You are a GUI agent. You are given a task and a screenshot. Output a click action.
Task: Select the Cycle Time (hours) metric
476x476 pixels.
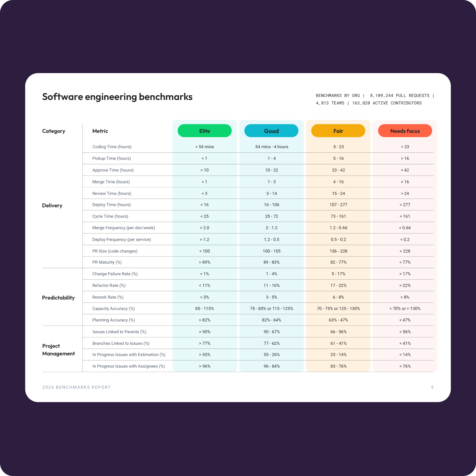[110, 216]
